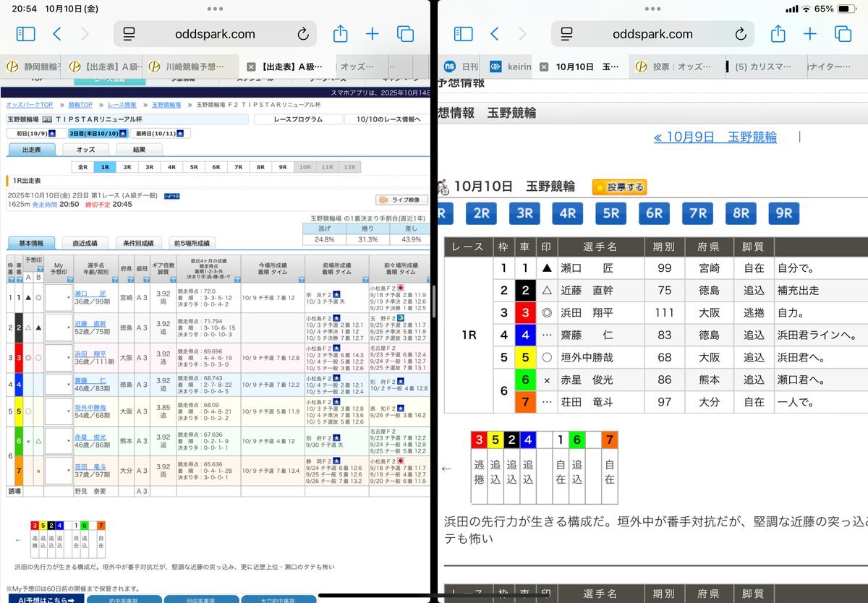The height and width of the screenshot is (603, 868).
Task: Switch to the オッズ tab
Action: (x=85, y=150)
